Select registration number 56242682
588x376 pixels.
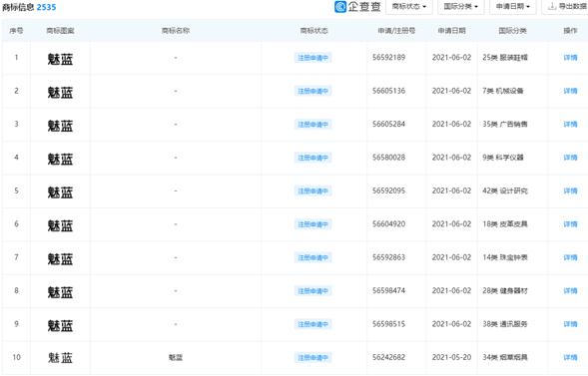tap(389, 357)
